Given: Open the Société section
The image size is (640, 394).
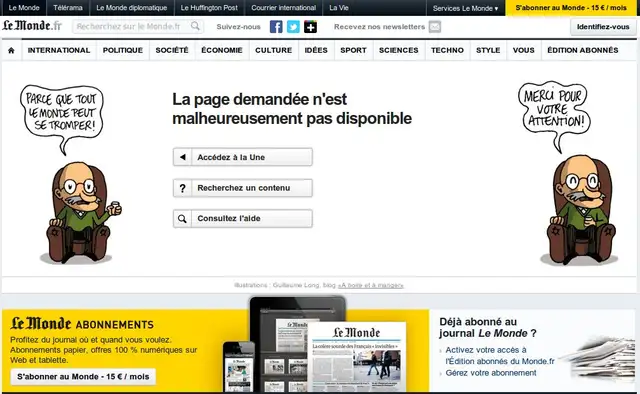Looking at the screenshot, I should (172, 50).
